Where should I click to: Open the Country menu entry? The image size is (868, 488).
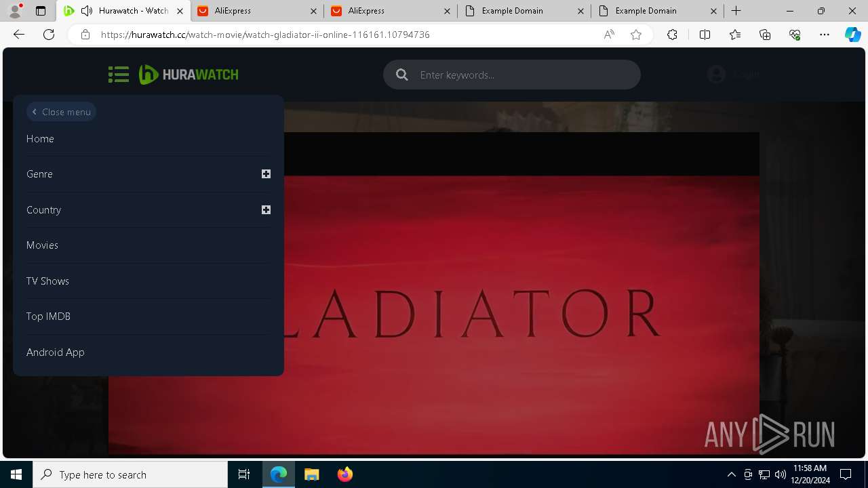43,210
